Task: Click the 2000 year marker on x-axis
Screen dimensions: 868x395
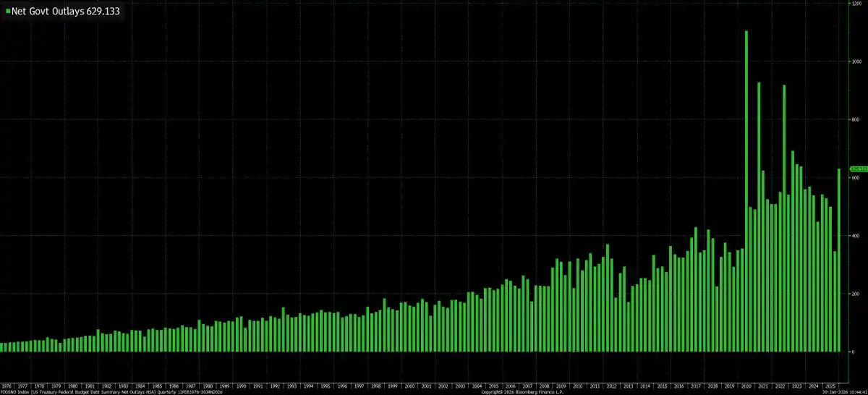Action: pos(409,386)
